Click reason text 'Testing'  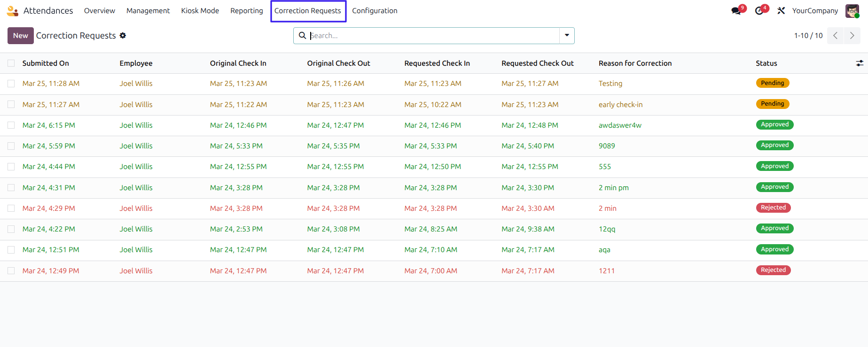click(610, 84)
